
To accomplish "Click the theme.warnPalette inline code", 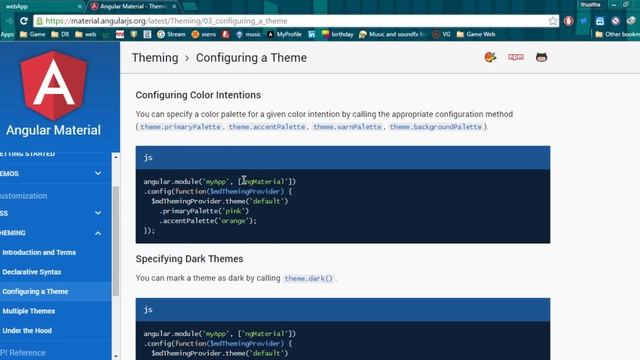I will point(347,127).
